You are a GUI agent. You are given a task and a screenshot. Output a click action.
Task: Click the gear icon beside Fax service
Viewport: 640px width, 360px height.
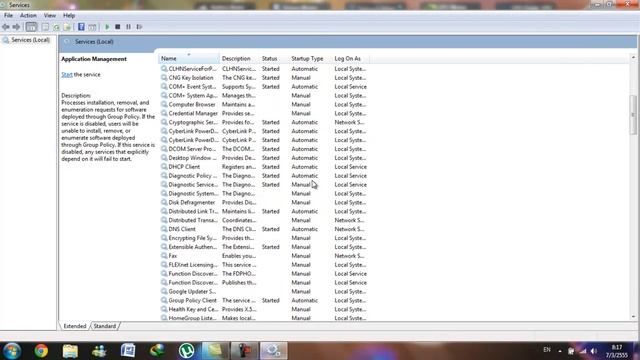(x=164, y=256)
